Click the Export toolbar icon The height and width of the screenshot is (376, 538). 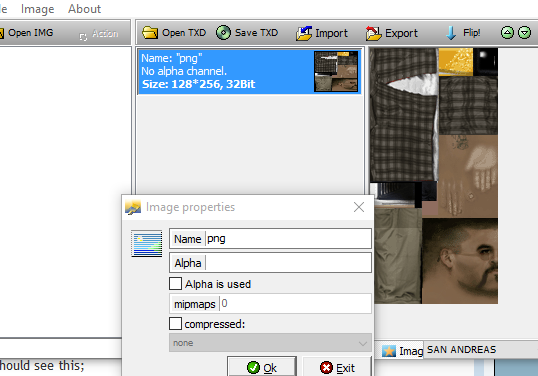[x=373, y=33]
